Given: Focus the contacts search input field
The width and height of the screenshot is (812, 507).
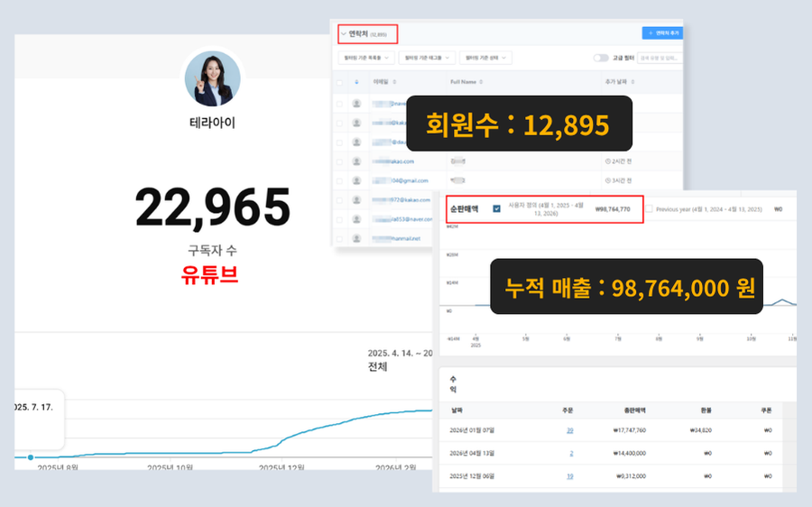Looking at the screenshot, I should tap(660, 58).
